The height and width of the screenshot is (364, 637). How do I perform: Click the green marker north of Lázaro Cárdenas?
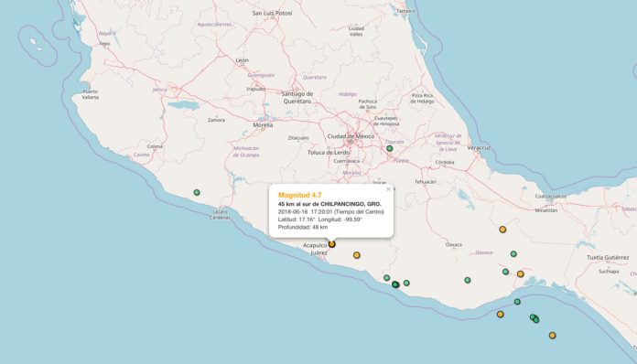197,192
